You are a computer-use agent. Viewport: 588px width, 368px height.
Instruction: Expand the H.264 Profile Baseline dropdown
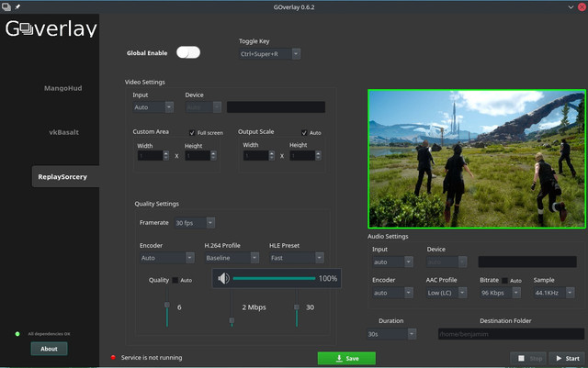tap(231, 258)
